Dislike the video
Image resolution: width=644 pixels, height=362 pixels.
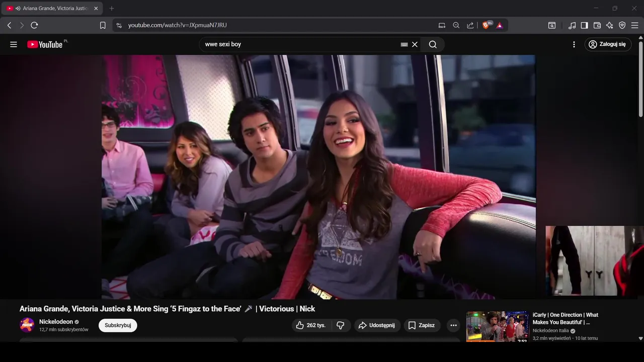pyautogui.click(x=341, y=325)
